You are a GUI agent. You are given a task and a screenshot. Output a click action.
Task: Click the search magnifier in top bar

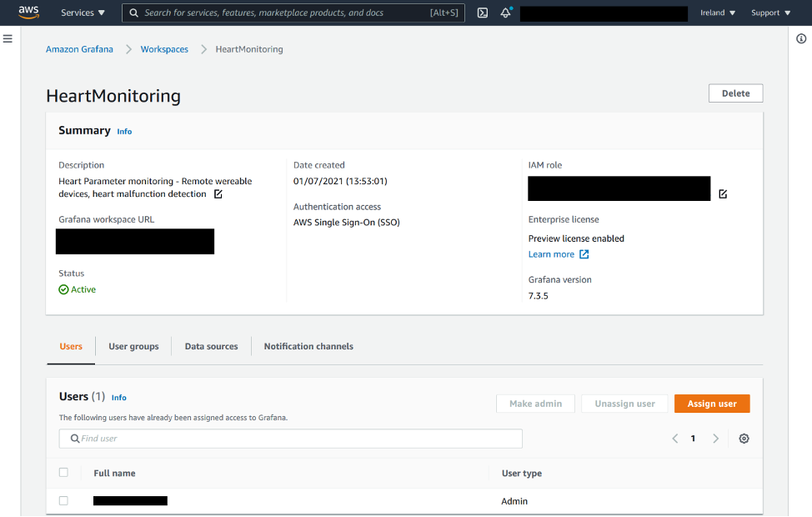coord(133,13)
